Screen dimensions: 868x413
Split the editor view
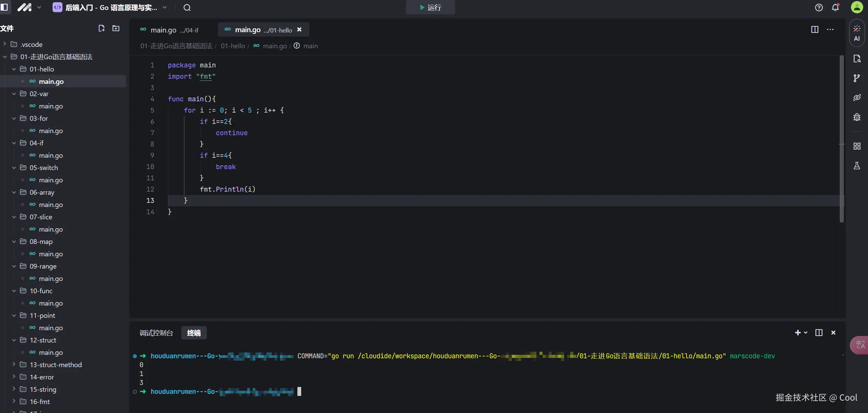pos(815,29)
